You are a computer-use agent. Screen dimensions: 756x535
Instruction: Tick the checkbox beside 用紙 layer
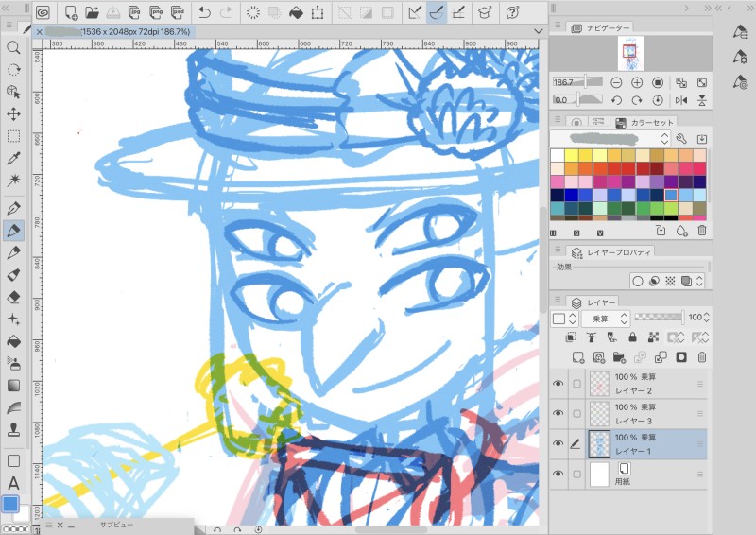pyautogui.click(x=576, y=475)
